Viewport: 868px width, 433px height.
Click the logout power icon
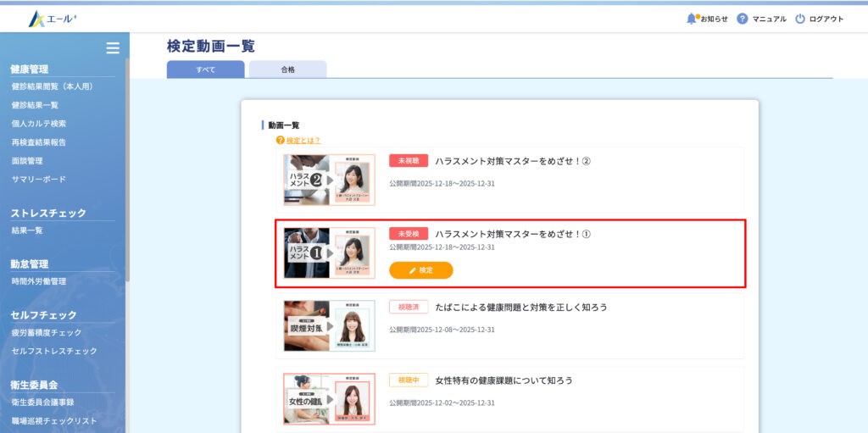click(x=799, y=19)
